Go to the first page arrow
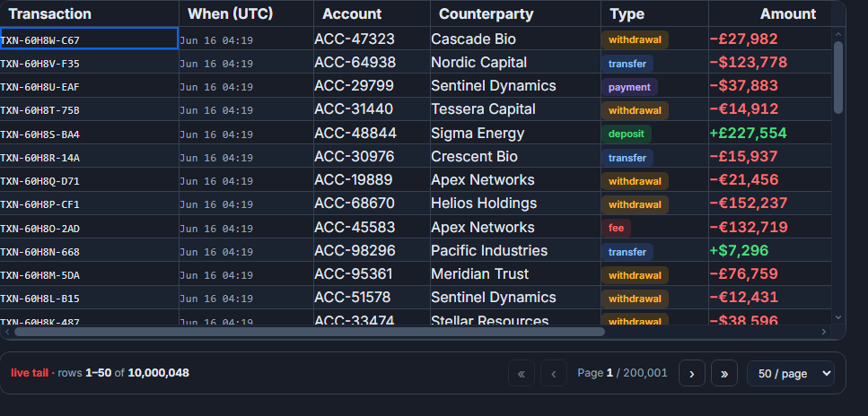The image size is (868, 416). click(521, 373)
